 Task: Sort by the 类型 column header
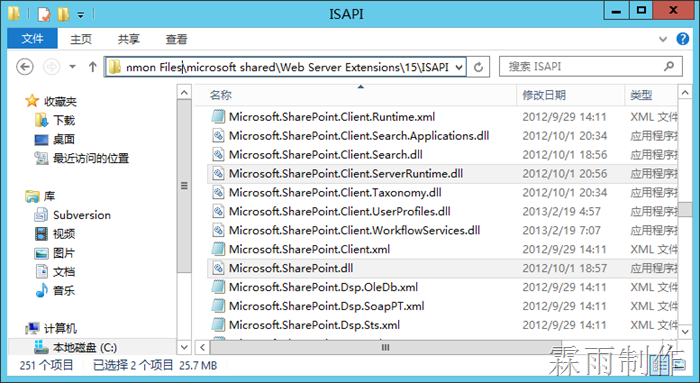click(641, 95)
